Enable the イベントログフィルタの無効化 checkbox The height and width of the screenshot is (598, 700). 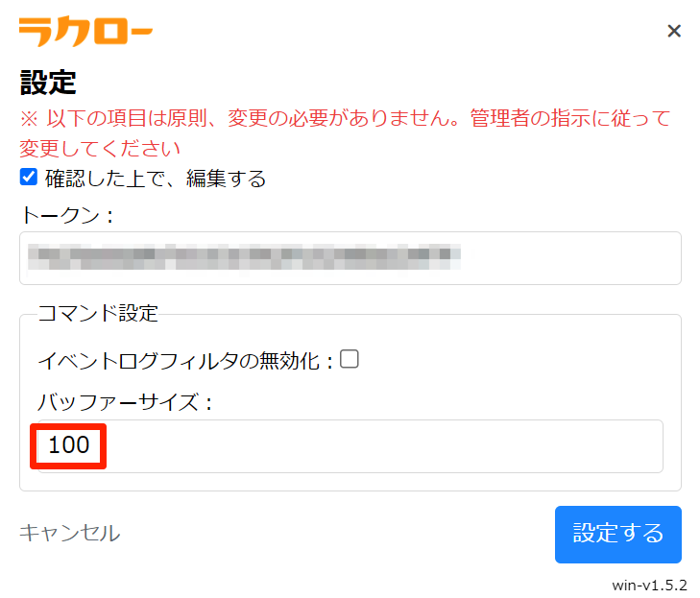(350, 359)
